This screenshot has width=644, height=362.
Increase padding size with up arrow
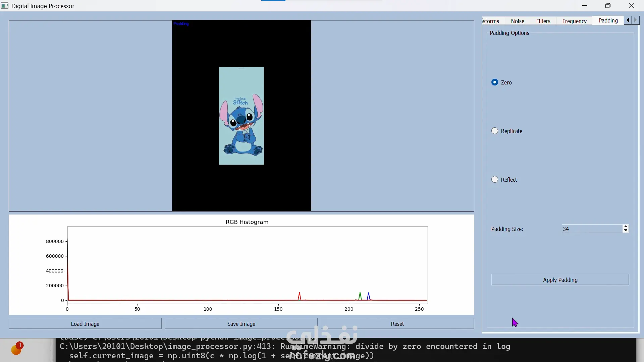pos(626,227)
